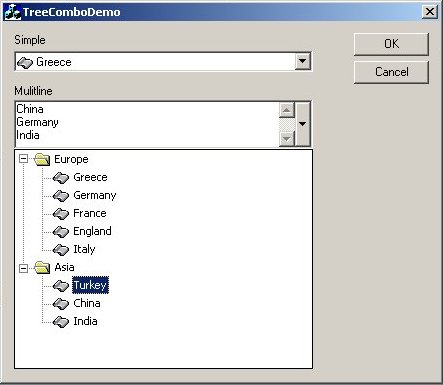Click the map icon beside Italy

pyautogui.click(x=61, y=249)
